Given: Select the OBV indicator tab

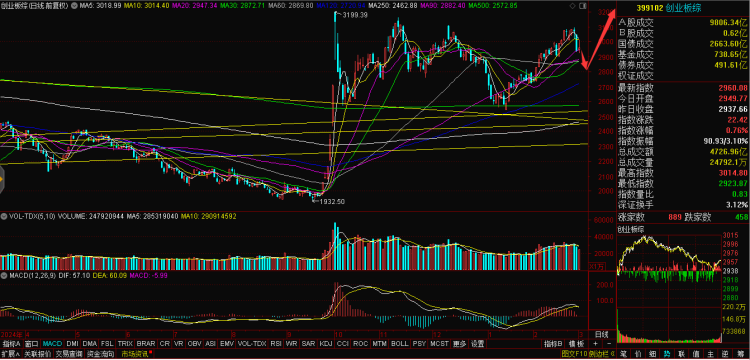Looking at the screenshot, I should tap(195, 344).
